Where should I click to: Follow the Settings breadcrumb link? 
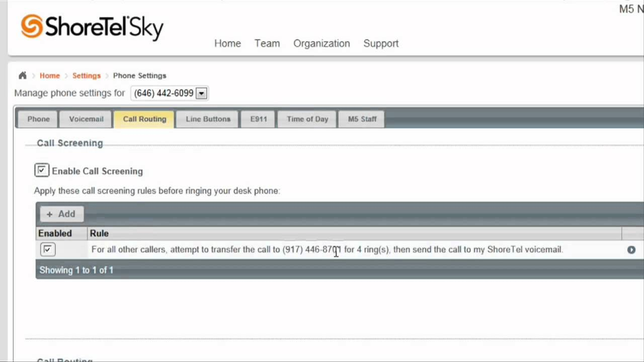tap(87, 75)
